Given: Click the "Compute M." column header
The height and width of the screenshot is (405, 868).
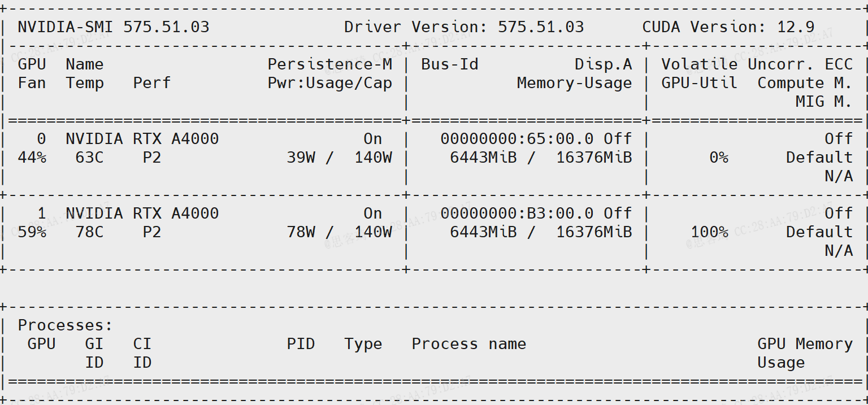Looking at the screenshot, I should coord(805,83).
